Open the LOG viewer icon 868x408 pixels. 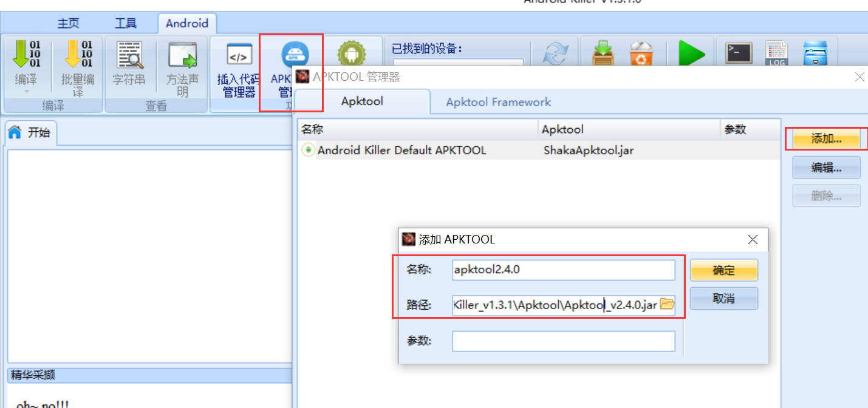point(777,53)
